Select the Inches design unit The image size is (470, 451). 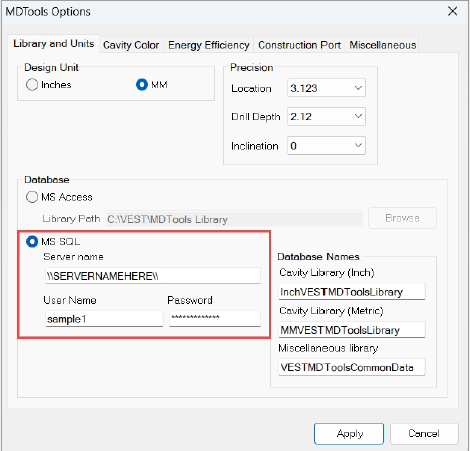[x=49, y=85]
